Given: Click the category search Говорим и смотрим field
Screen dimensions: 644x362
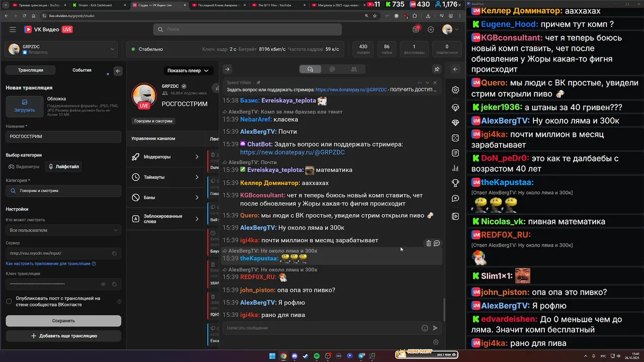Looking at the screenshot, I should (63, 191).
